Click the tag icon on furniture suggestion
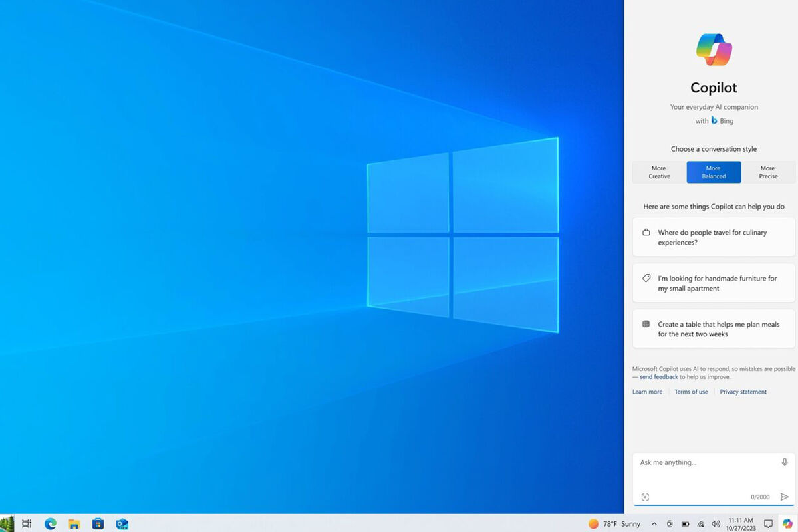This screenshot has height=532, width=798. 646,278
